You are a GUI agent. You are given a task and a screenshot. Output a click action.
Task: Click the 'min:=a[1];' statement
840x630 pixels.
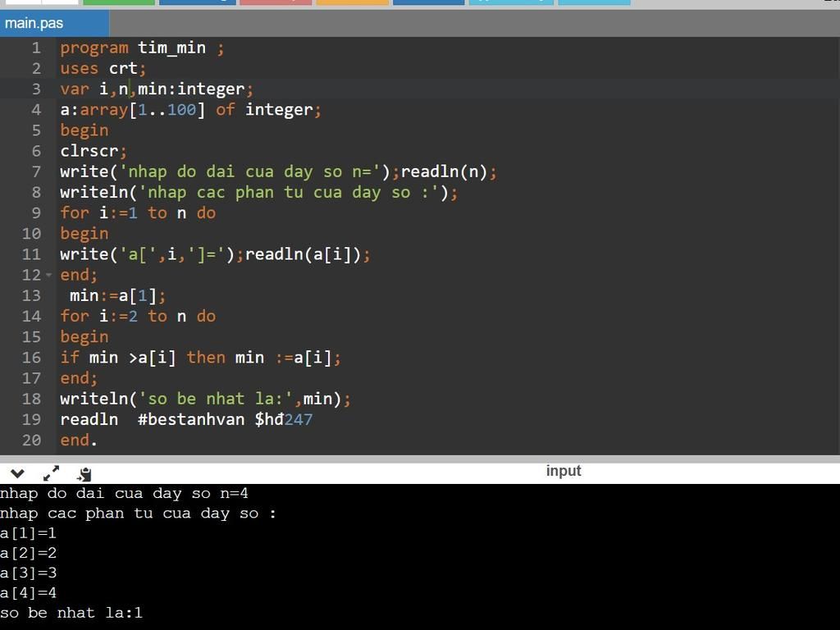(x=118, y=295)
